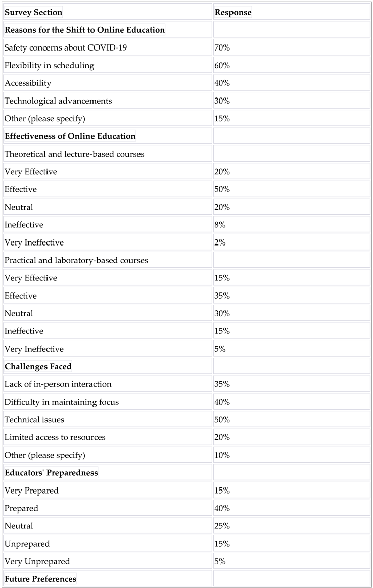The image size is (373, 588).
Task: Click the Effectiveness of Online Education heading
Action: (70, 136)
